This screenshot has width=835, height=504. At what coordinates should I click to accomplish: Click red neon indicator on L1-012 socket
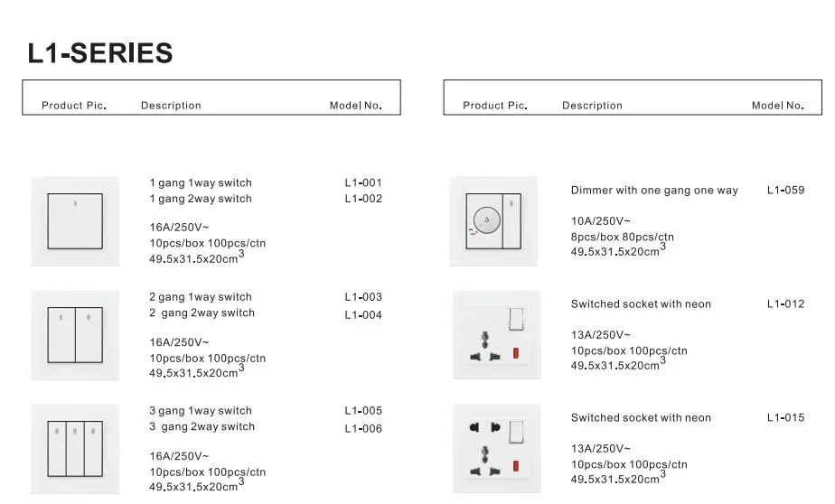(515, 353)
